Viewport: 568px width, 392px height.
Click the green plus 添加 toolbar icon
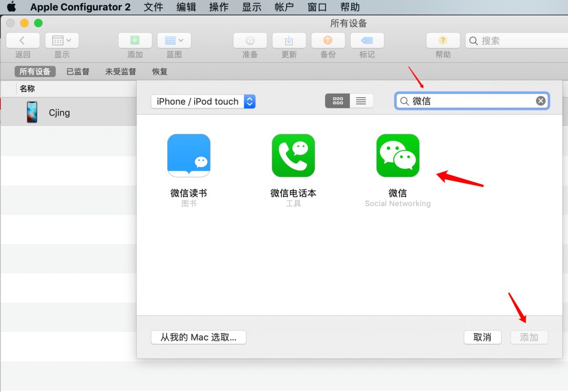click(x=135, y=40)
